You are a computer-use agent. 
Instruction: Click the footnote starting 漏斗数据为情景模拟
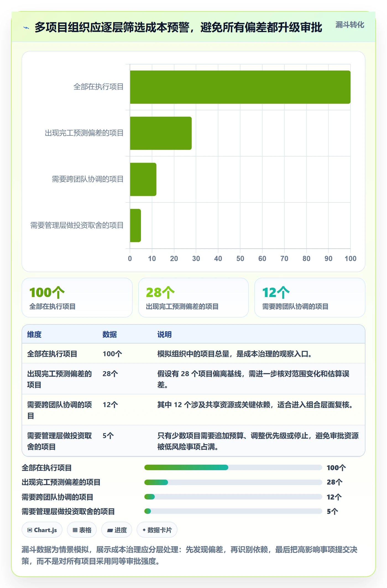click(x=190, y=555)
